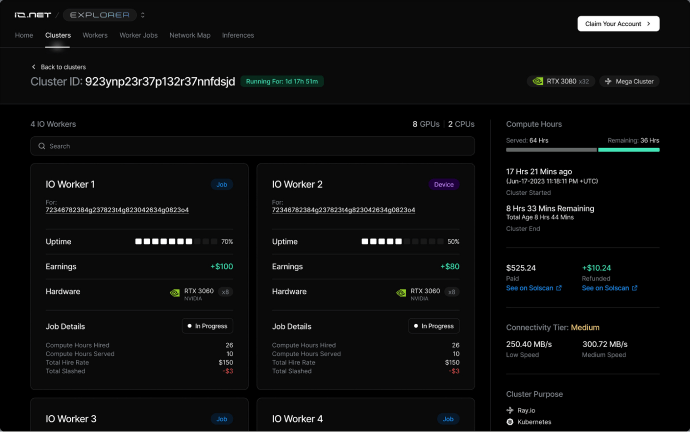Click the search icon in workers search
Viewport: 690px width, 432px height.
click(x=41, y=146)
